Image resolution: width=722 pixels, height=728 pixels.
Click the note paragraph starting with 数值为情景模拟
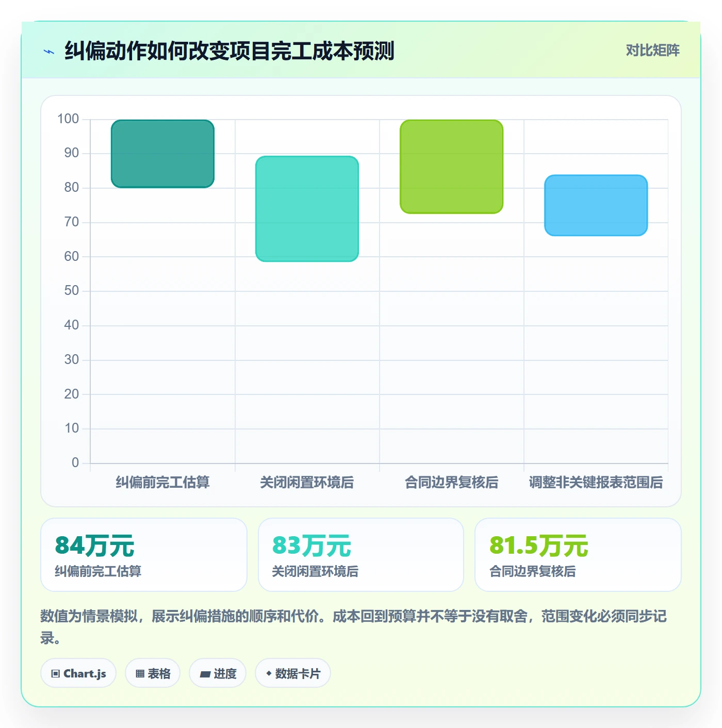(354, 627)
